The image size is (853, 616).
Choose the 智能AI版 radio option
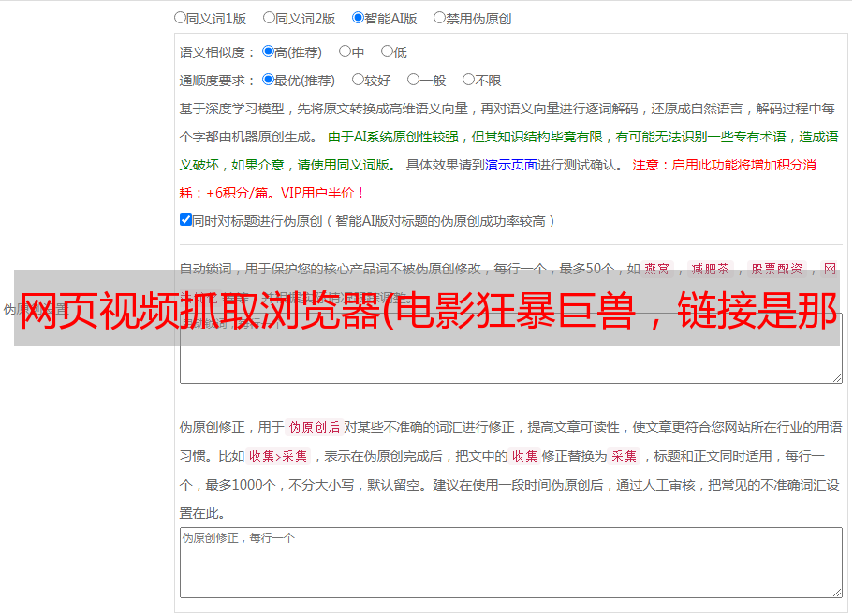358,18
